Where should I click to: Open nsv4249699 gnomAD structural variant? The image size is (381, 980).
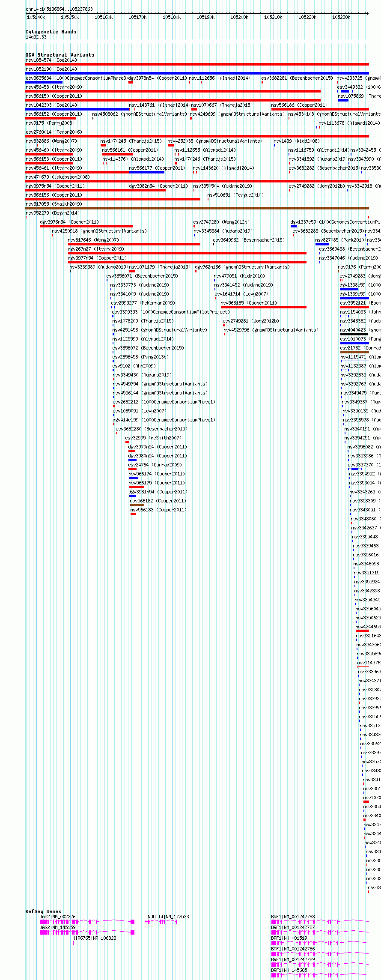(x=237, y=114)
